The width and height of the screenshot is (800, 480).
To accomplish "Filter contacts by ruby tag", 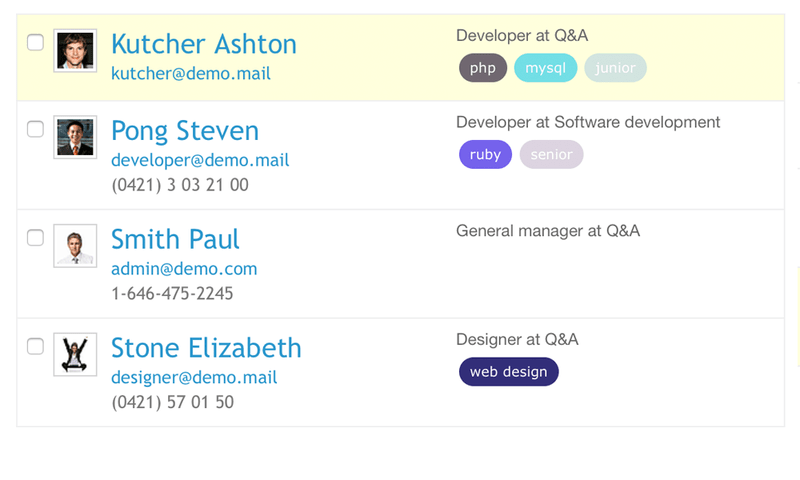I will tap(485, 155).
